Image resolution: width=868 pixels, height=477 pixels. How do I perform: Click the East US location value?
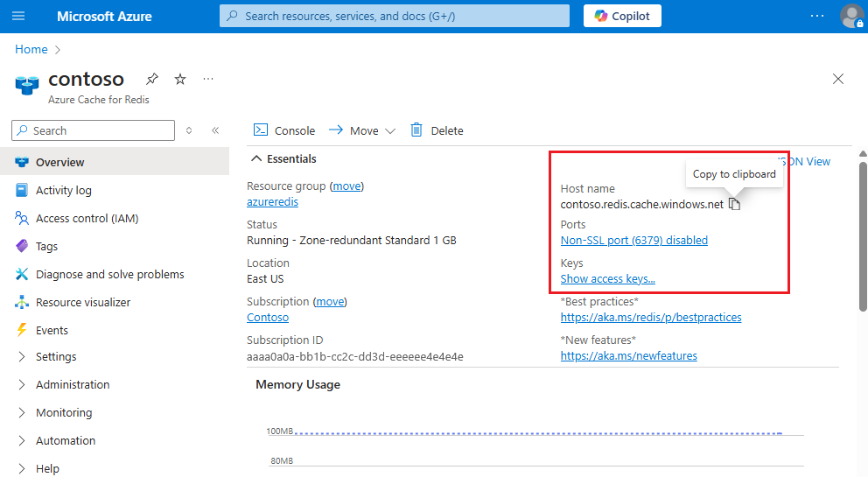[265, 278]
